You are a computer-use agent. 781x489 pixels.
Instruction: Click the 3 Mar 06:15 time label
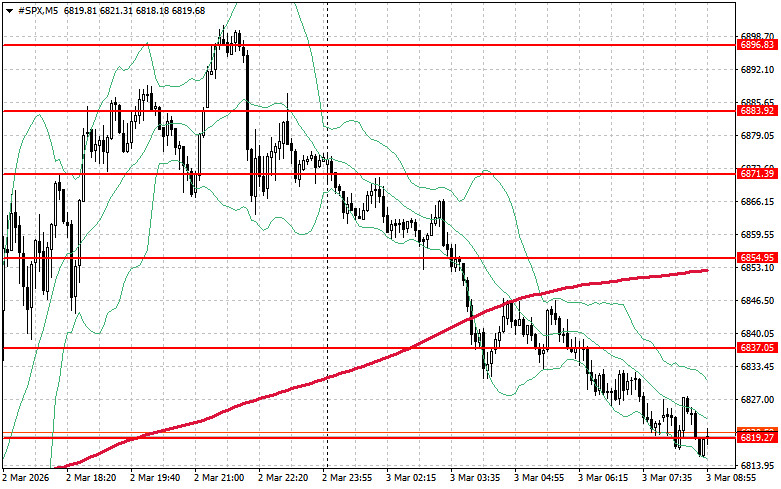[604, 478]
